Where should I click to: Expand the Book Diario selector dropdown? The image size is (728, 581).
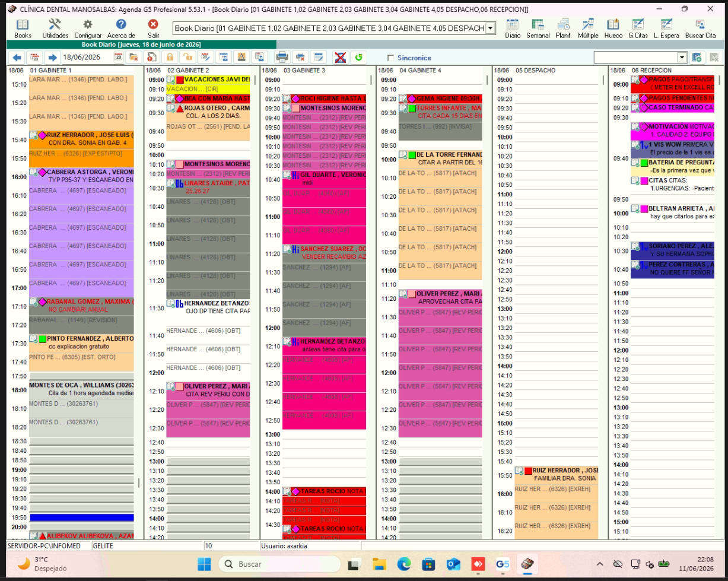[490, 28]
